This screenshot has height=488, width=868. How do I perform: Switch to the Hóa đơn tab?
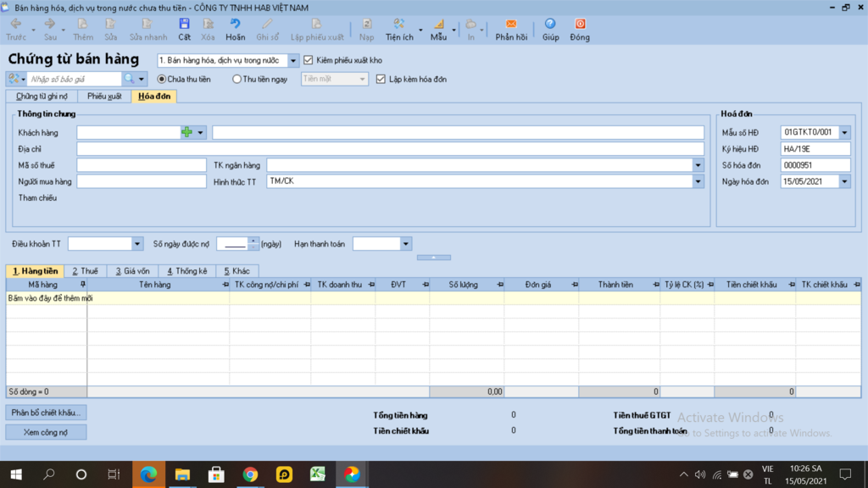[154, 97]
